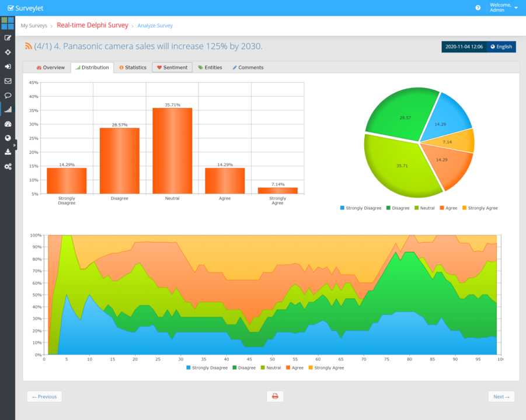The height and width of the screenshot is (420, 526).
Task: Toggle Strongly Disagree in the area chart legend
Action: click(207, 367)
